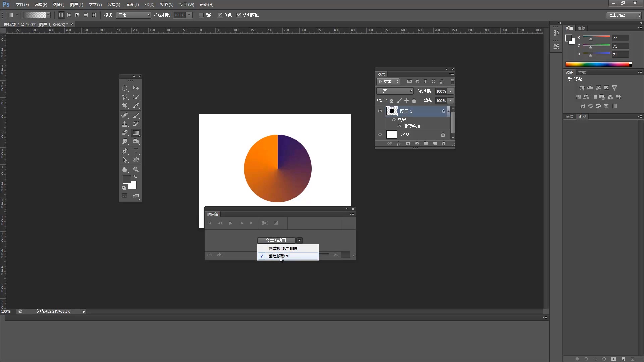Screen dimensions: 644x362
Task: Select the Hand tool
Action: pos(125,170)
